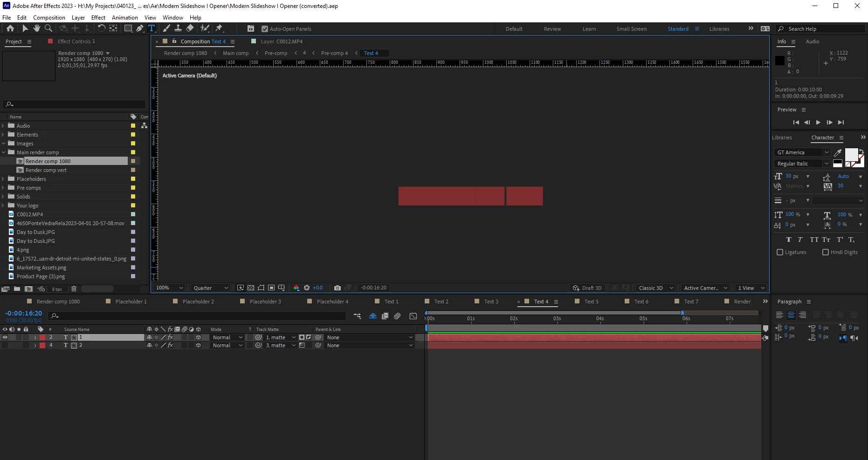This screenshot has width=868, height=460.
Task: Expand the Elements folder
Action: (x=3, y=135)
